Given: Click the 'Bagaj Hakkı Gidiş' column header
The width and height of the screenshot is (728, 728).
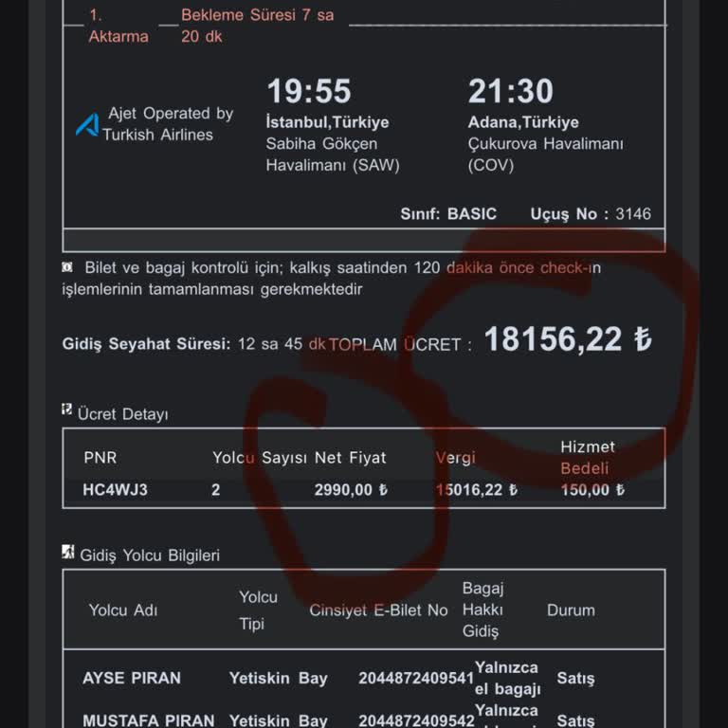Looking at the screenshot, I should pos(482,610).
